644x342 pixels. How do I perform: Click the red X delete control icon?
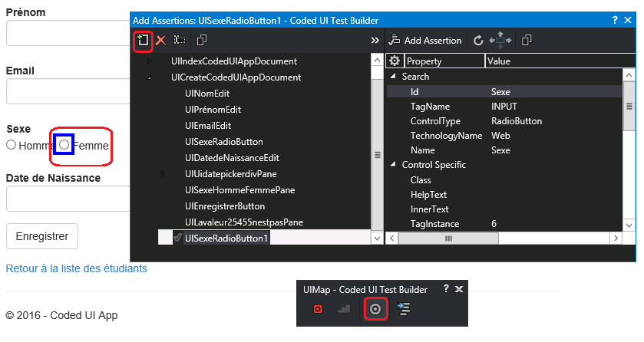coord(161,40)
